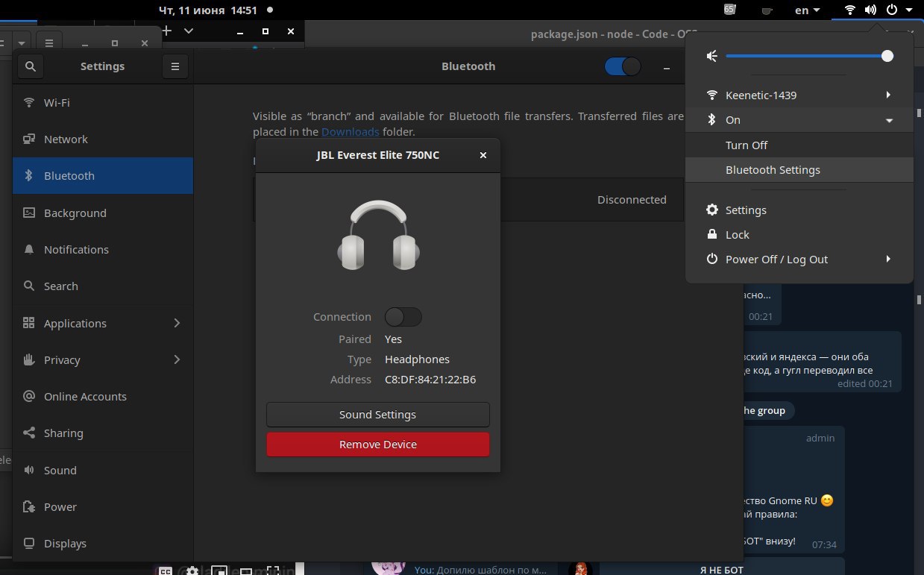Open the Settings hamburger menu

coord(175,66)
